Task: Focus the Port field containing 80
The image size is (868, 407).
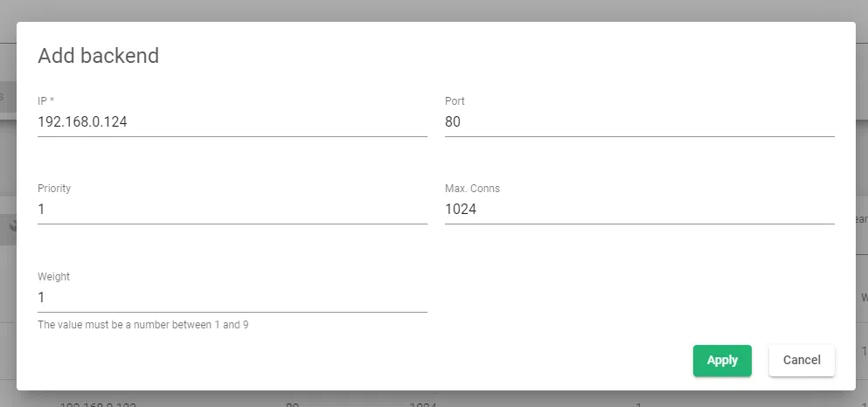Action: coord(639,122)
